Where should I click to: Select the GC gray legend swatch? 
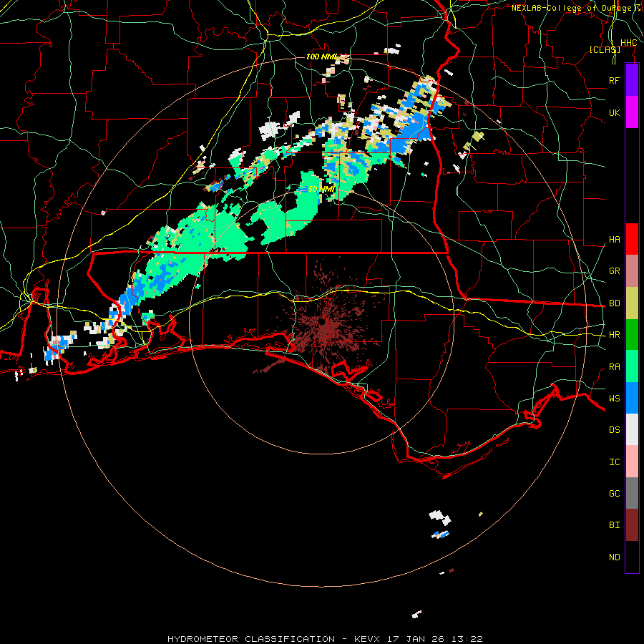click(x=632, y=493)
